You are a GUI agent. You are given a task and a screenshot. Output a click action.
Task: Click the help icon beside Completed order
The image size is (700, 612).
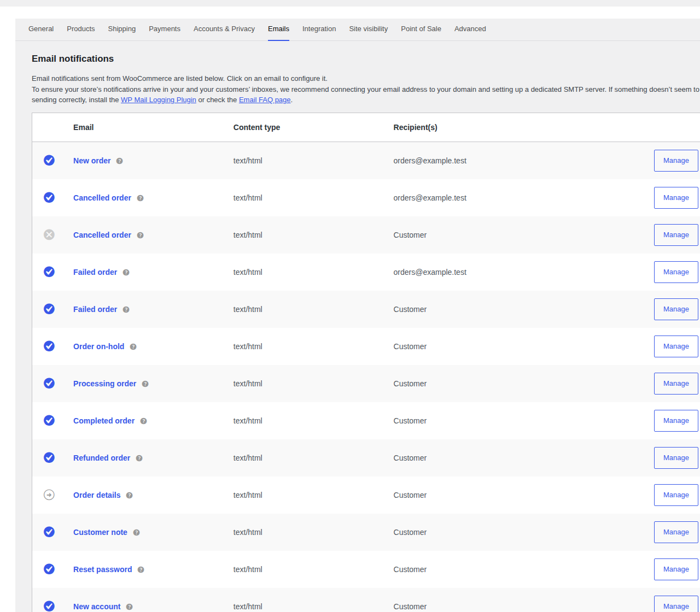coord(144,421)
